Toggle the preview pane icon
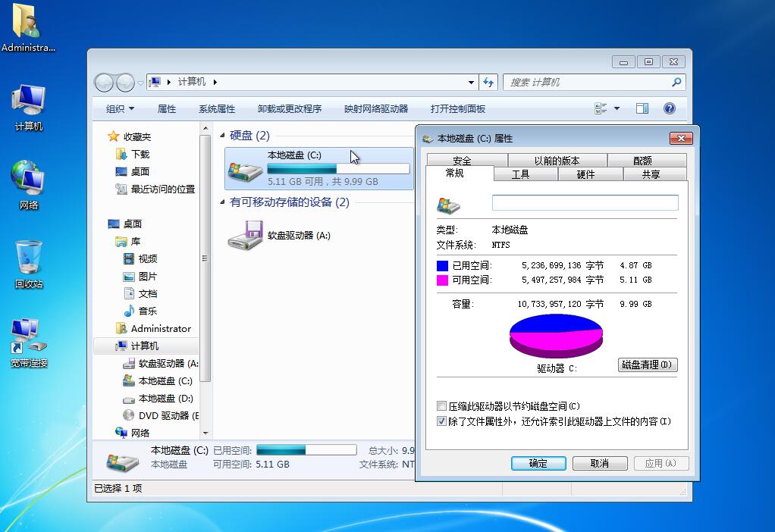The height and width of the screenshot is (532, 775). 642,108
